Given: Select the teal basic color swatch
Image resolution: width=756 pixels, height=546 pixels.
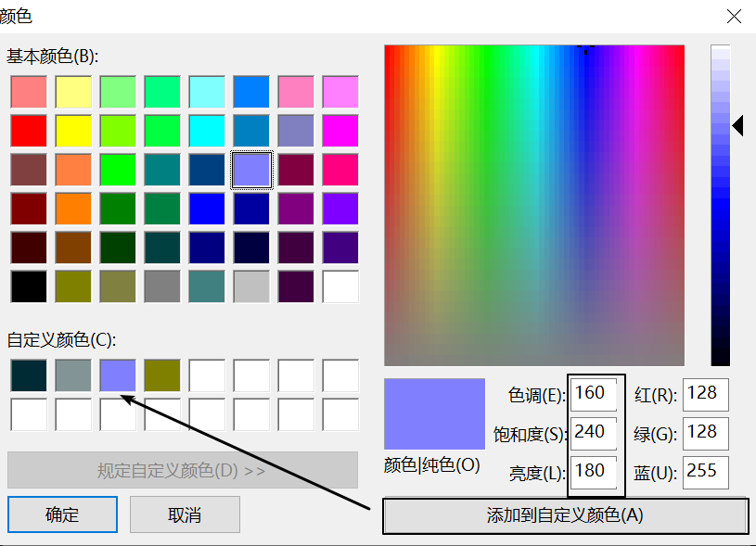Looking at the screenshot, I should pyautogui.click(x=162, y=170).
